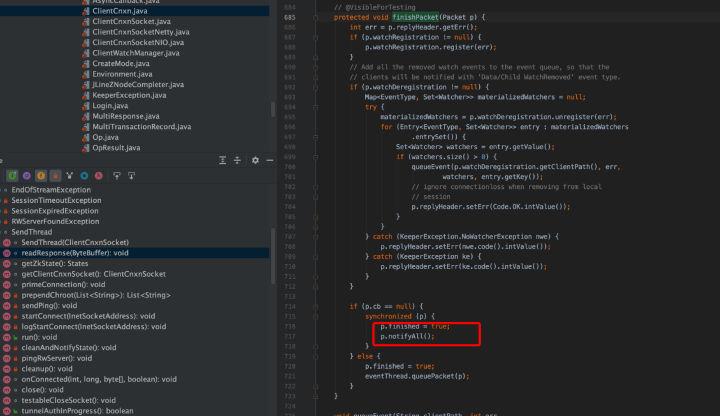This screenshot has width=720, height=416.
Task: Select KeeperException.java in file list
Action: 132,95
